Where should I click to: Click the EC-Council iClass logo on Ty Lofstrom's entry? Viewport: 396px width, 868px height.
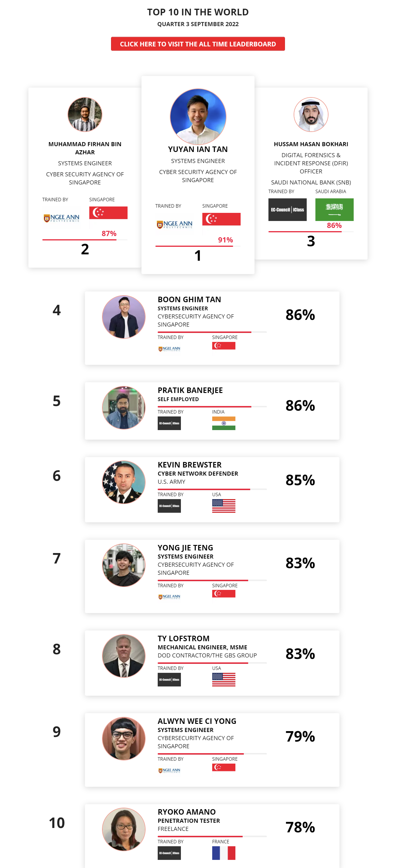(169, 680)
